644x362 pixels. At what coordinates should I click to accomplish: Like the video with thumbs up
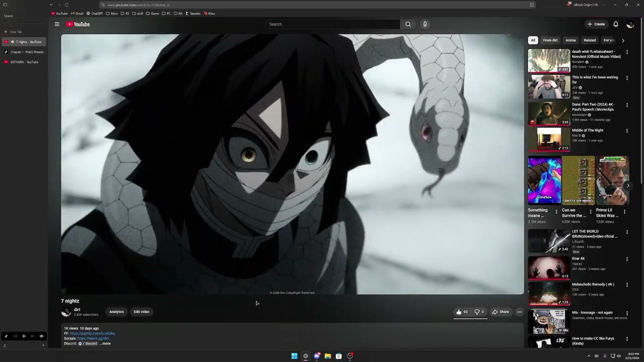click(462, 312)
